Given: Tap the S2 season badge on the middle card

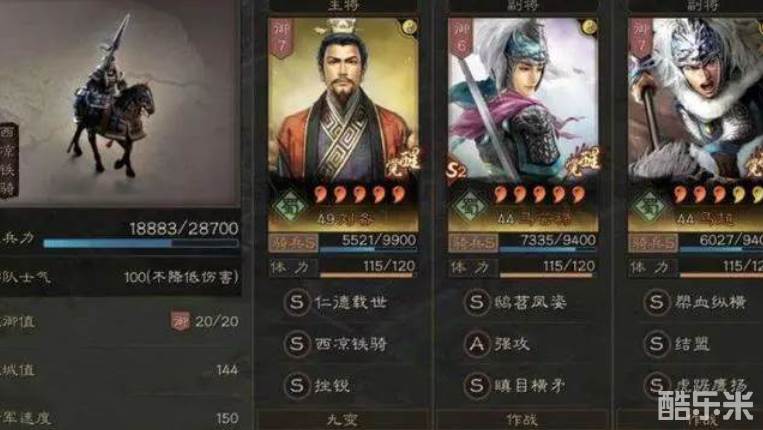Looking at the screenshot, I should tap(456, 171).
